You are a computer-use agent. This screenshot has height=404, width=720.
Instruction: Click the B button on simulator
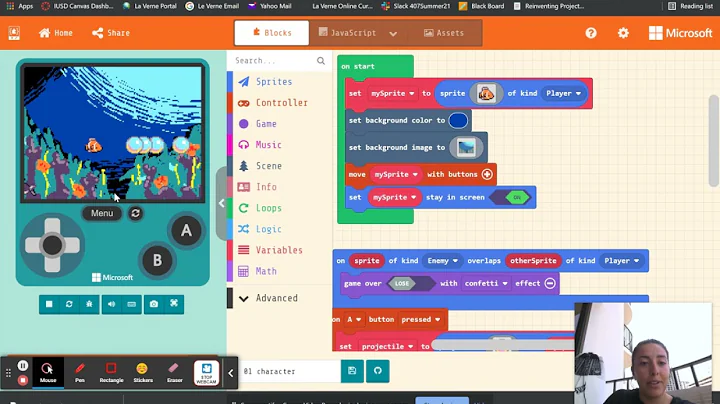click(158, 260)
